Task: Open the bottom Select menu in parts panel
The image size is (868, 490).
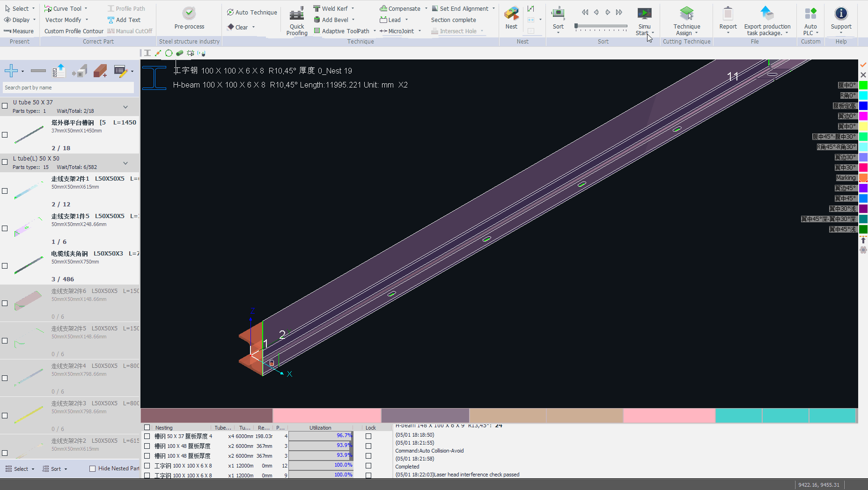Action: 20,468
